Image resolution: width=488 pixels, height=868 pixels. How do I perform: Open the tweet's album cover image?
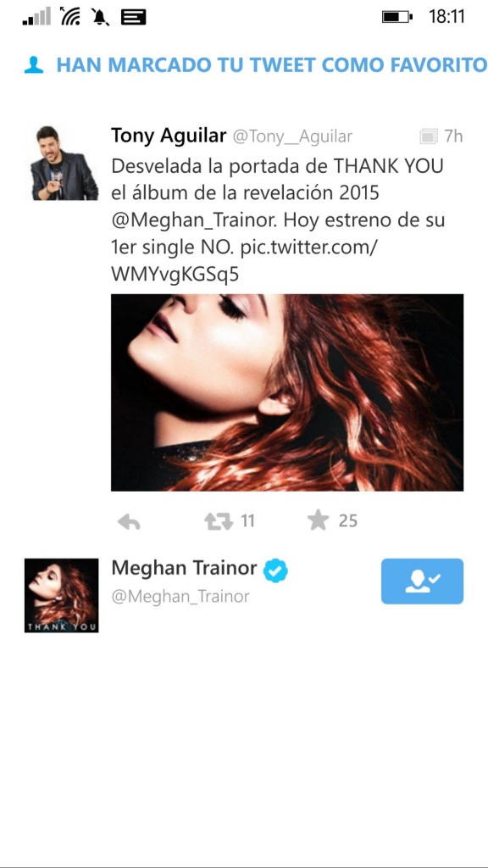pos(287,392)
